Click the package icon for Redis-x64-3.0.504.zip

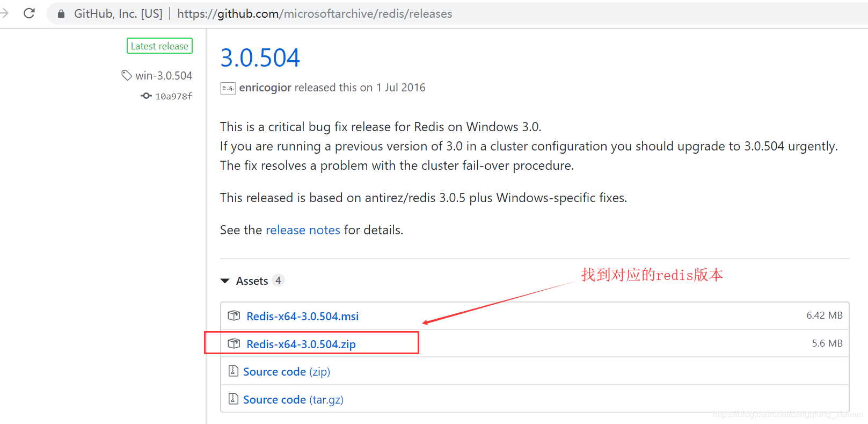234,343
